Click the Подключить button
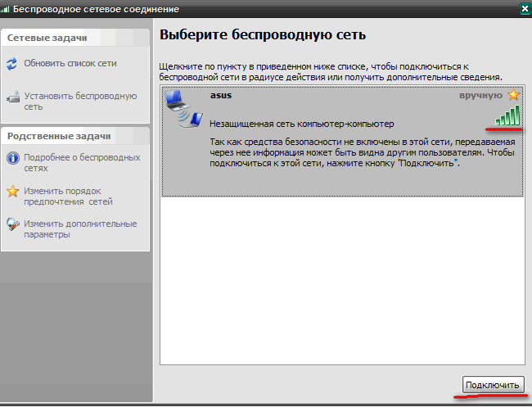The image size is (532, 407). click(493, 385)
